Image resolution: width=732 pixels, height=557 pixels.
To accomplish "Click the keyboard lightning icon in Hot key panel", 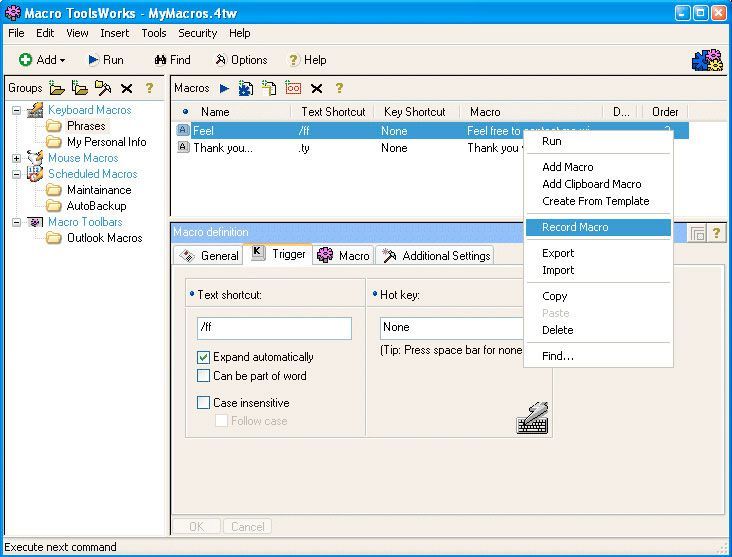I will 533,417.
